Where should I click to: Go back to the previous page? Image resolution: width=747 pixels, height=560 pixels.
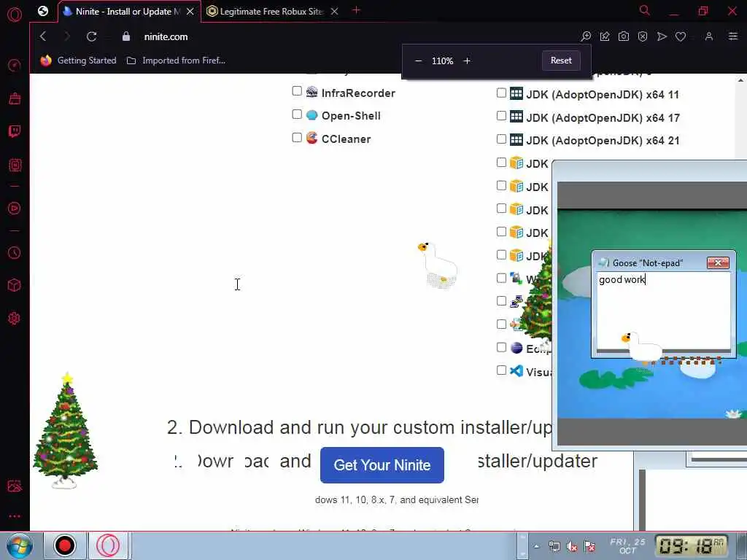pyautogui.click(x=43, y=36)
